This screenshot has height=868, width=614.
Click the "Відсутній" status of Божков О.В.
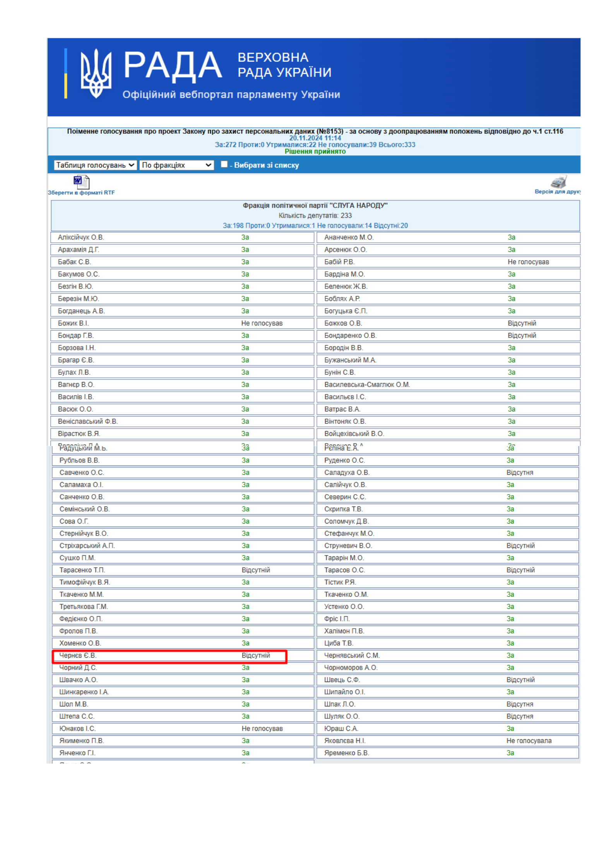point(522,323)
